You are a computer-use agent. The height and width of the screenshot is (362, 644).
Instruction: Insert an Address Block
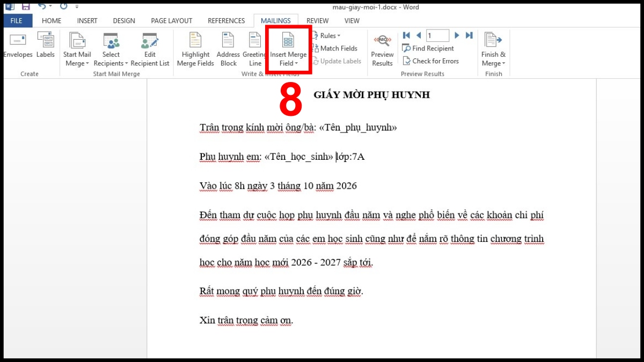click(228, 49)
